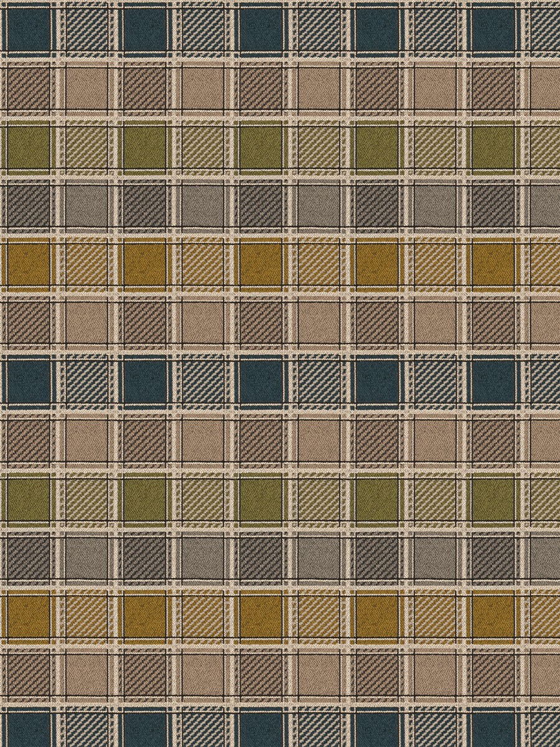Select the first solid tan square in second row
The image size is (560, 747).
86,87
